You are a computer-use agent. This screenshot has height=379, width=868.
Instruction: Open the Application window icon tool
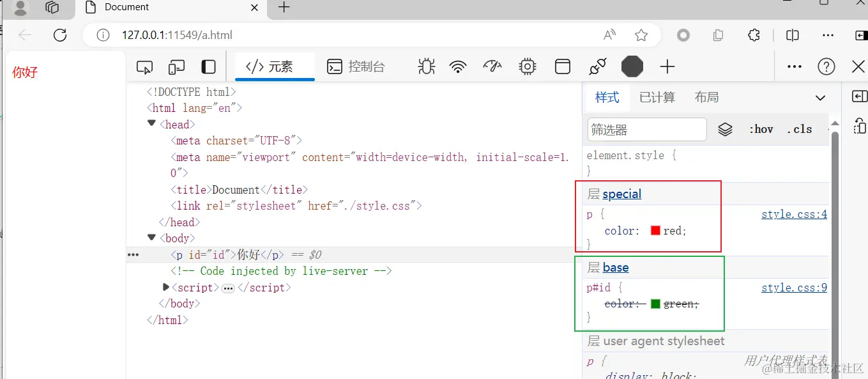click(x=563, y=66)
